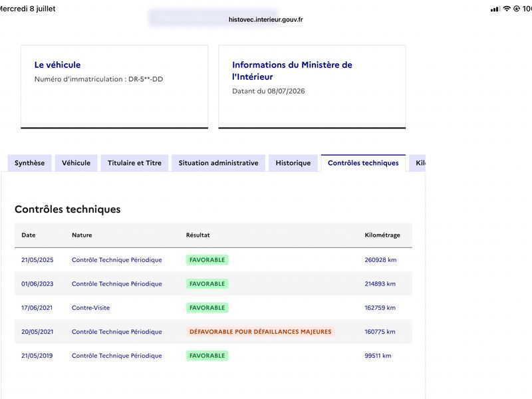The image size is (532, 399).
Task: Click the 162759 km mileage value
Action: (x=380, y=308)
